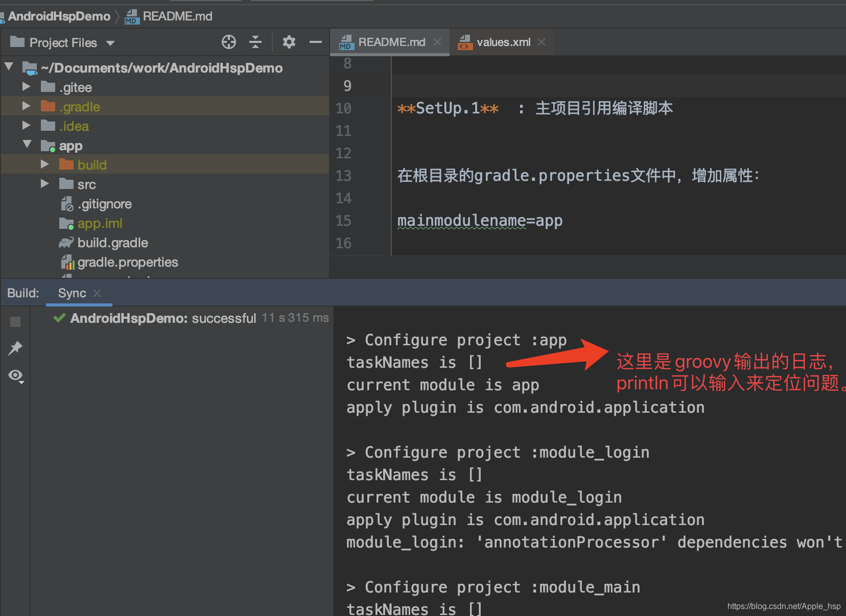Expand the .gradle folder

click(27, 106)
